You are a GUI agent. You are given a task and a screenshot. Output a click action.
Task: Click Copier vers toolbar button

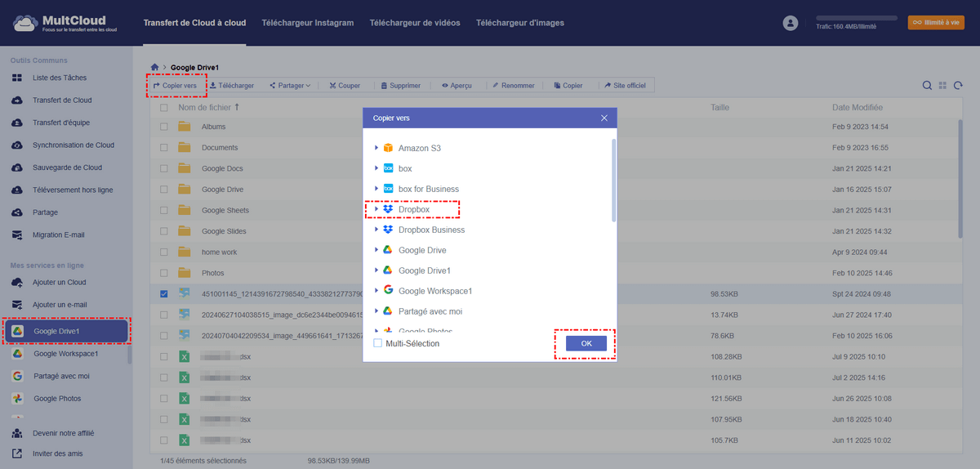pos(175,86)
